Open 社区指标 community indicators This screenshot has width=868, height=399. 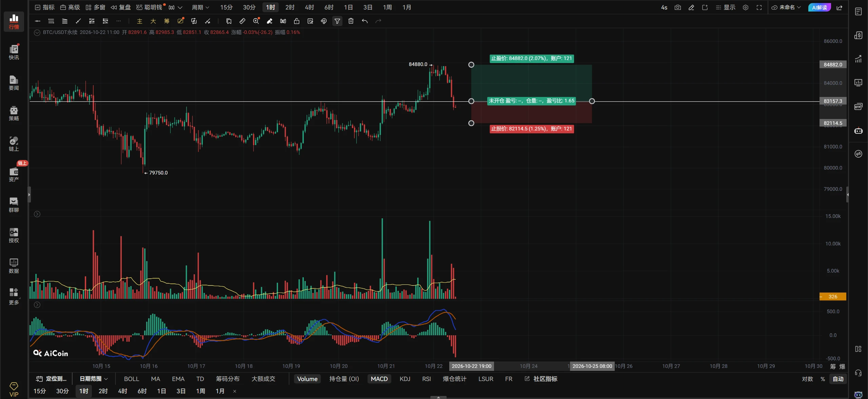point(541,379)
